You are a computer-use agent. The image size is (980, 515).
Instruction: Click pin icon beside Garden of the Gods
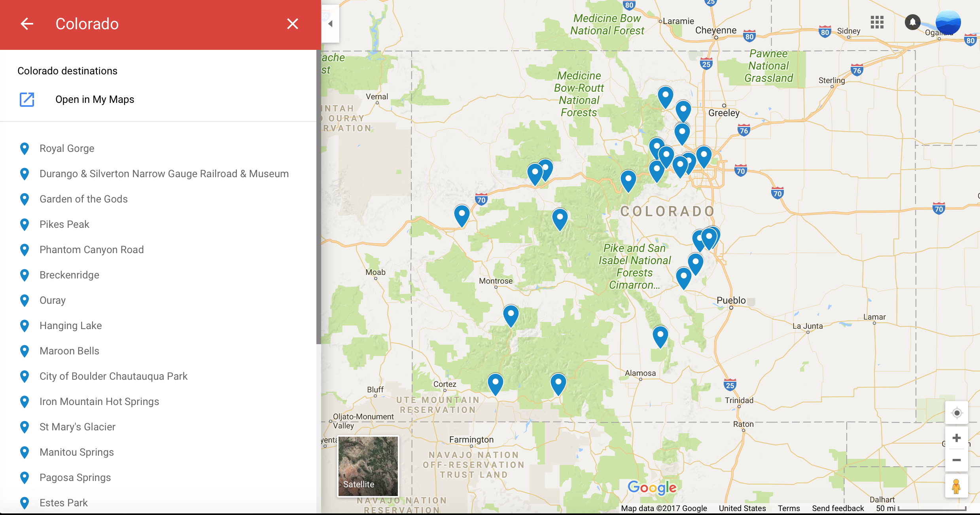tap(25, 199)
